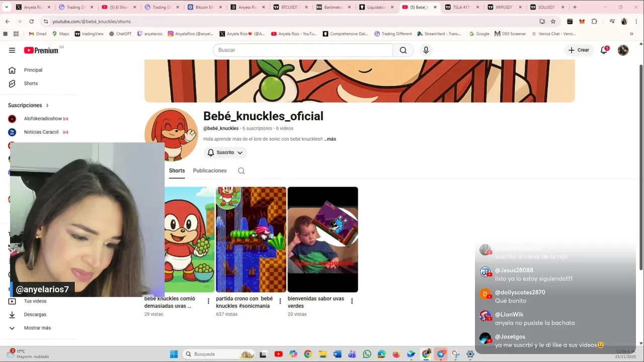
Task: Open the Gmail bookmark
Action: (x=37, y=34)
